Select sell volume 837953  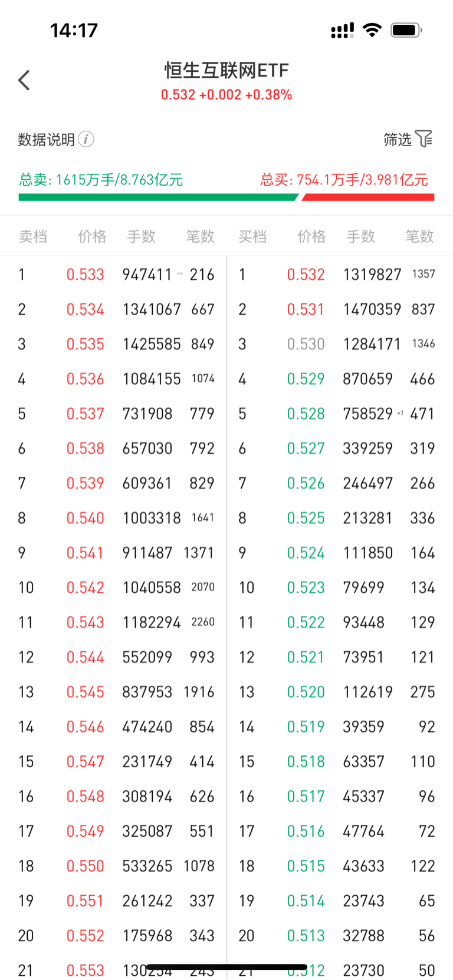[x=147, y=692]
